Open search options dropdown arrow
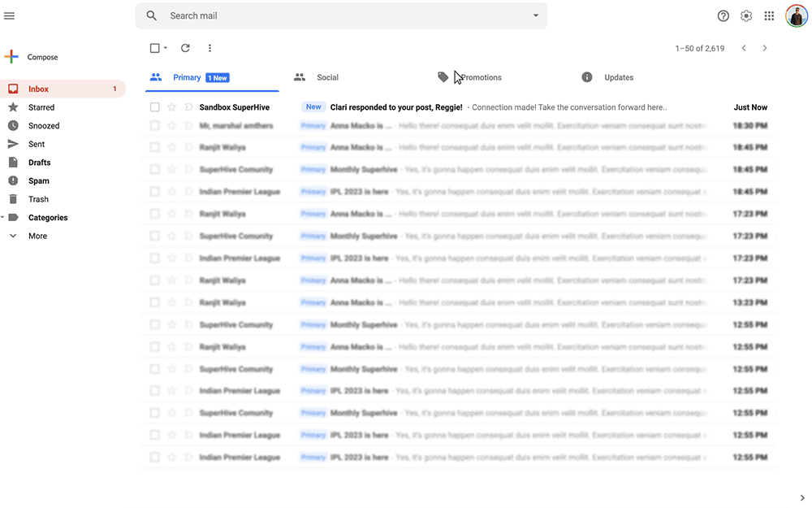Screen dimensions: 812x508 tap(535, 15)
